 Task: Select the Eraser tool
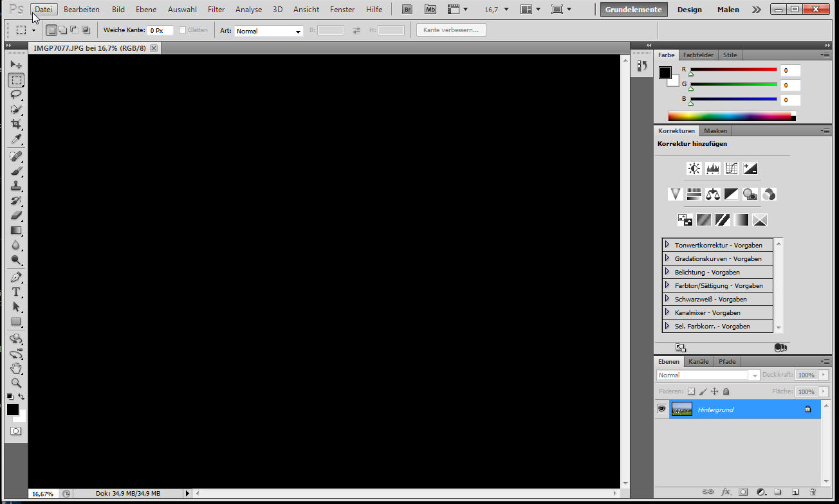(16, 215)
